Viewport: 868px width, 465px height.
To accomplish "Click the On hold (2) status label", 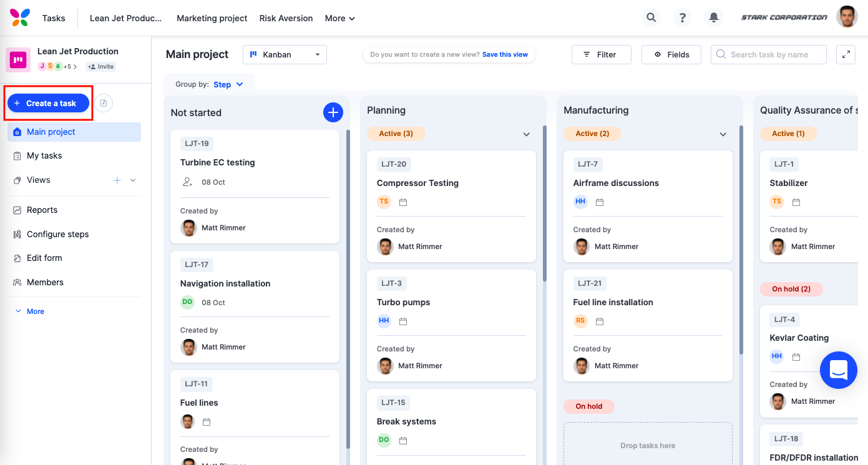I will [x=791, y=289].
